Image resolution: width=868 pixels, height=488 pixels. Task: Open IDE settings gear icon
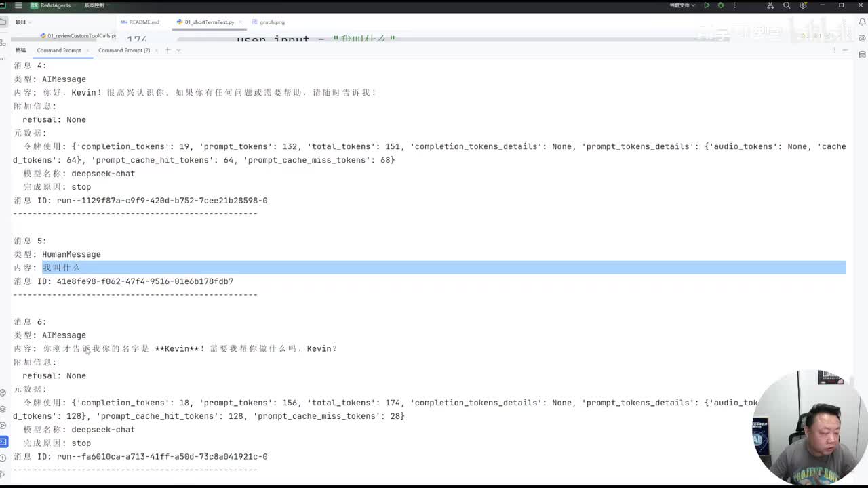[x=803, y=5]
